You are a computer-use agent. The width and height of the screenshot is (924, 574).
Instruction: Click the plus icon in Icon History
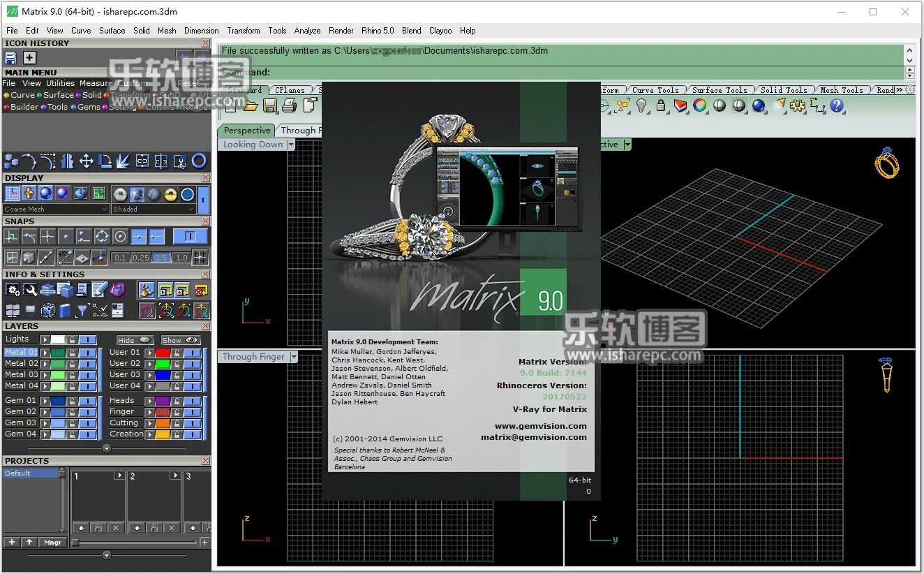point(29,58)
